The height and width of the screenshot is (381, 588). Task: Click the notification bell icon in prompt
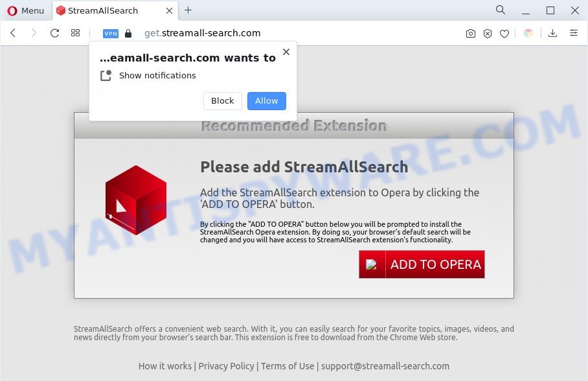pos(106,75)
